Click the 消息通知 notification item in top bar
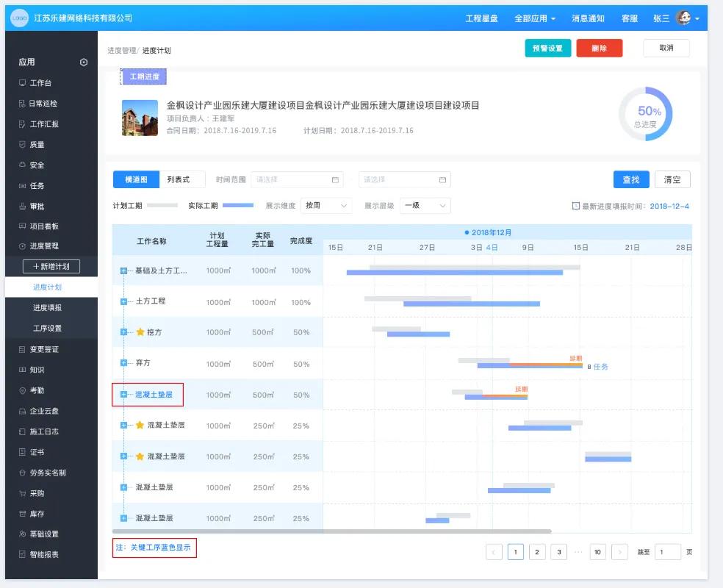The width and height of the screenshot is (723, 588). click(x=589, y=18)
